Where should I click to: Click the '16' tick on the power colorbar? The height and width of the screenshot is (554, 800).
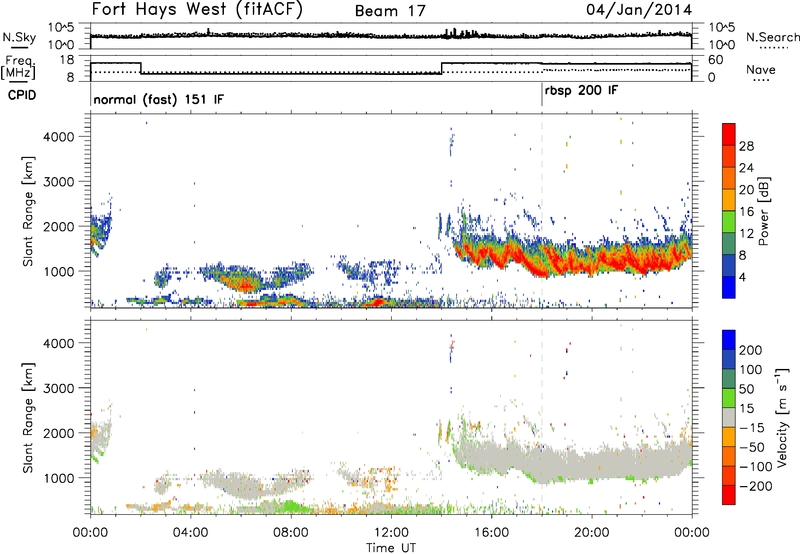(x=746, y=212)
